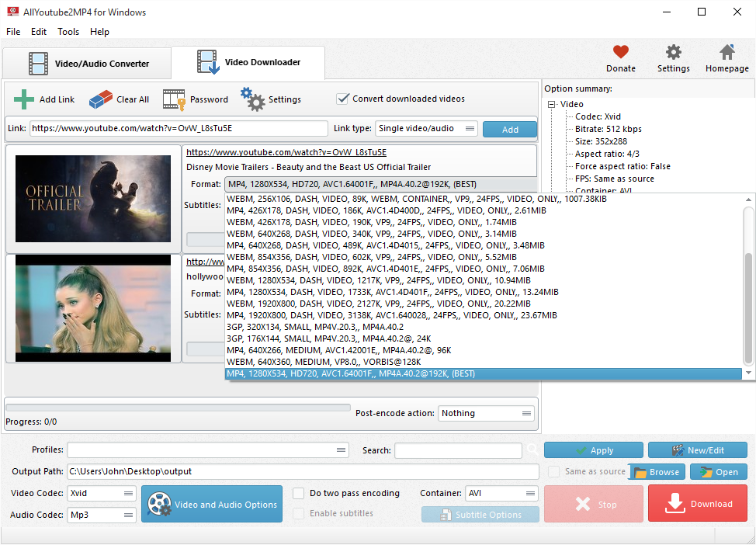Screen dimensions: 756x545
Task: Open downloader Settings gears icon
Action: pos(252,99)
